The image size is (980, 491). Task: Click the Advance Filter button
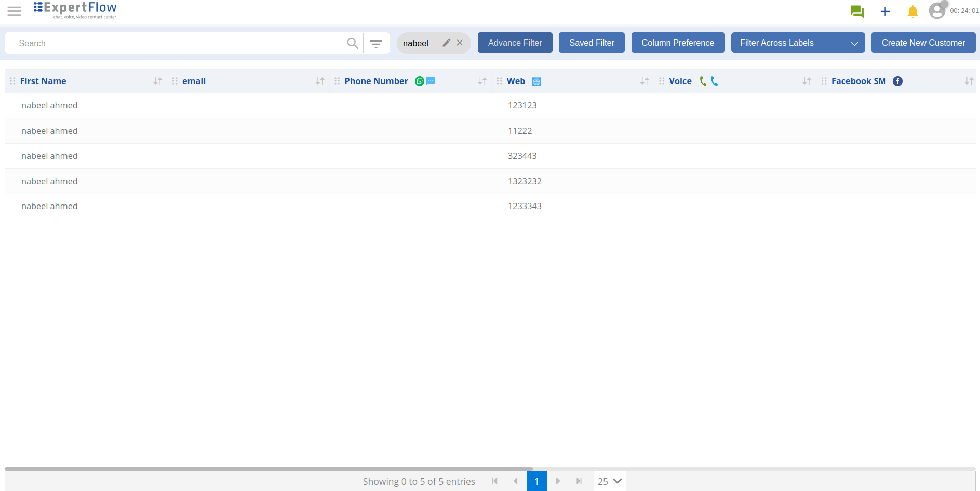(x=515, y=43)
